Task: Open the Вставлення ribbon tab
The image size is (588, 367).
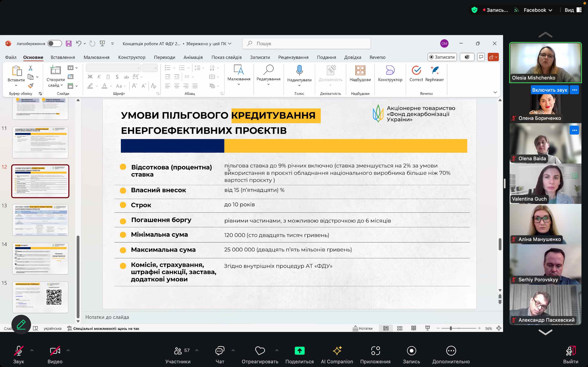Action: pyautogui.click(x=63, y=57)
